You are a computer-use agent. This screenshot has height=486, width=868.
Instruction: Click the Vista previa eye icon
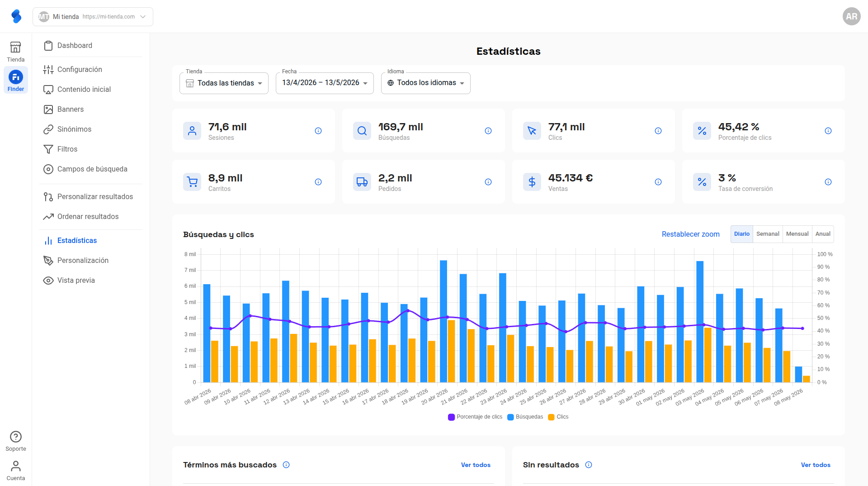[x=48, y=281]
